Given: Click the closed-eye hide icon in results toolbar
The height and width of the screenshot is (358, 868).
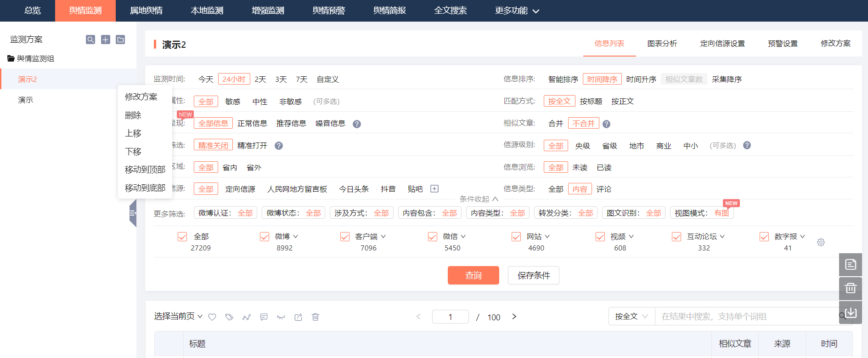Looking at the screenshot, I should [x=281, y=317].
